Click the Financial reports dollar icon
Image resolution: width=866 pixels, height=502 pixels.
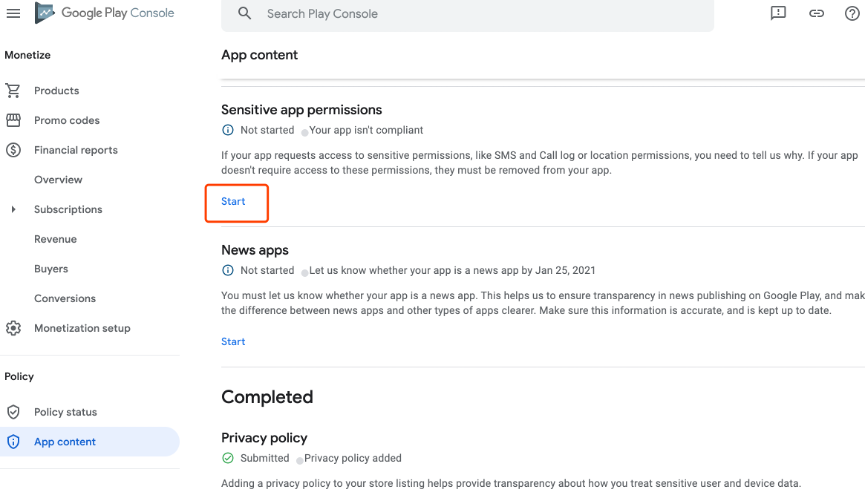click(13, 150)
